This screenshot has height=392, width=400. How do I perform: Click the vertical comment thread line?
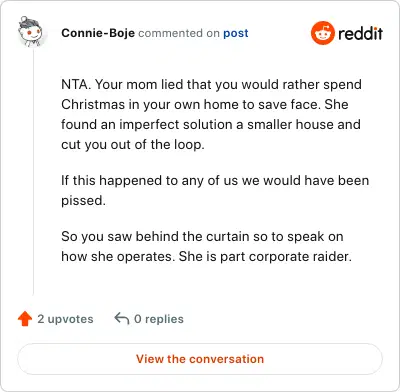(x=33, y=172)
